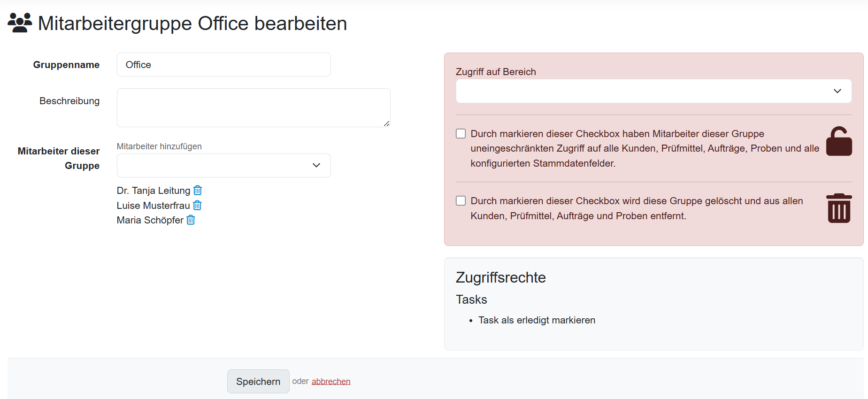Open the Mitarbeiter hinzufügen dropdown
The height and width of the screenshot is (399, 868).
(x=223, y=165)
